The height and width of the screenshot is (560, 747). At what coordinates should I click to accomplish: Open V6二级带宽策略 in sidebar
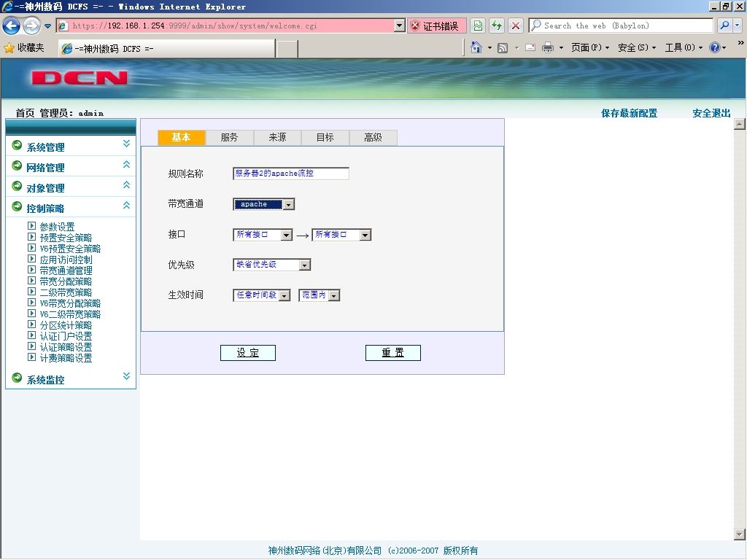(70, 314)
